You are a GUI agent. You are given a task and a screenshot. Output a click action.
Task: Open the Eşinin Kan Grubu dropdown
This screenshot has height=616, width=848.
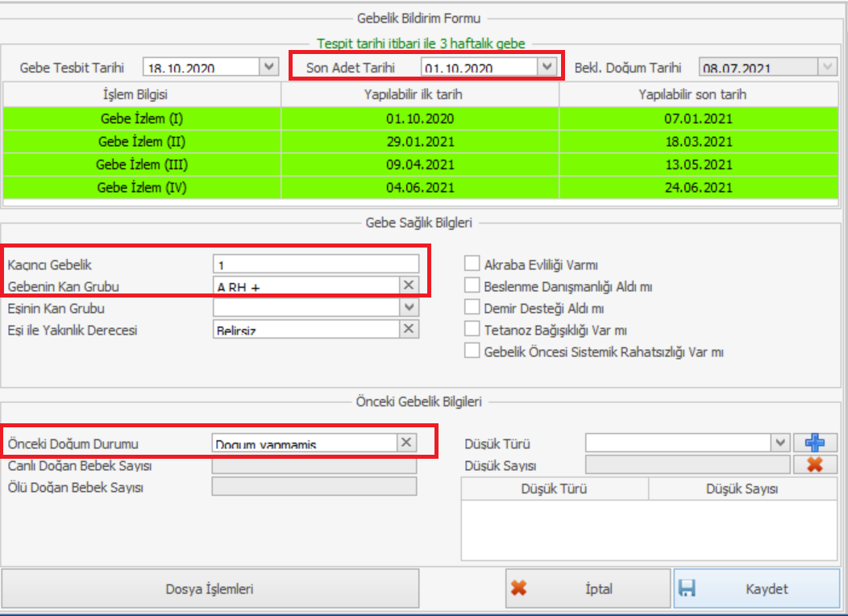[x=409, y=308]
